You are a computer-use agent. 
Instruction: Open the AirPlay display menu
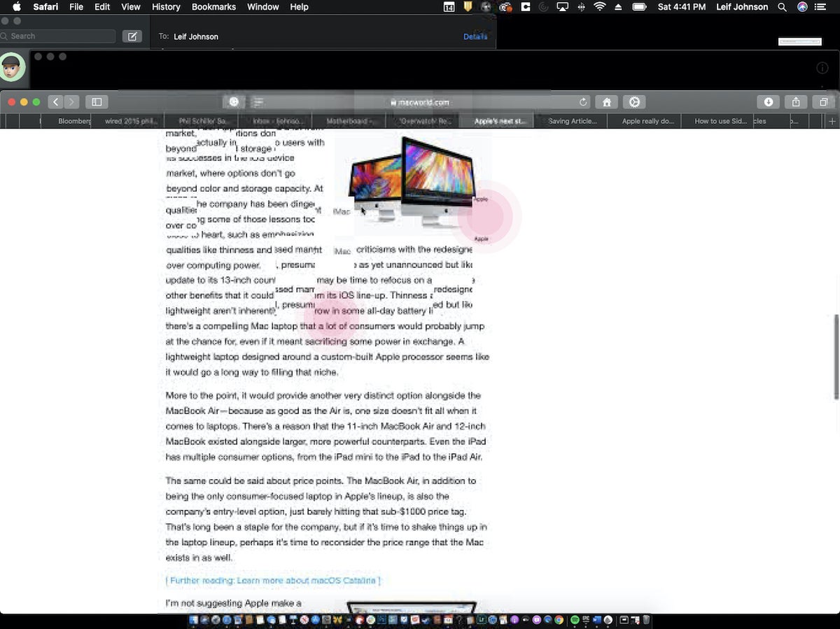[x=562, y=7]
